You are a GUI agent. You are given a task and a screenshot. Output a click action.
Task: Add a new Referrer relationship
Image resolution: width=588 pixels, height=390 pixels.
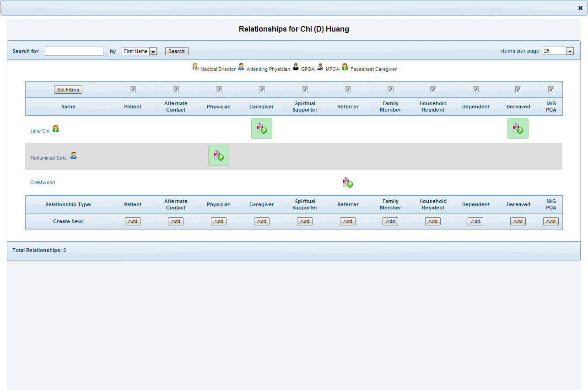point(348,221)
